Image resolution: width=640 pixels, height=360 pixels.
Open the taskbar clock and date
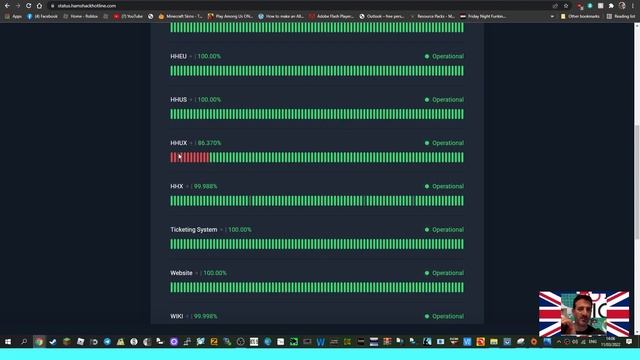(611, 342)
